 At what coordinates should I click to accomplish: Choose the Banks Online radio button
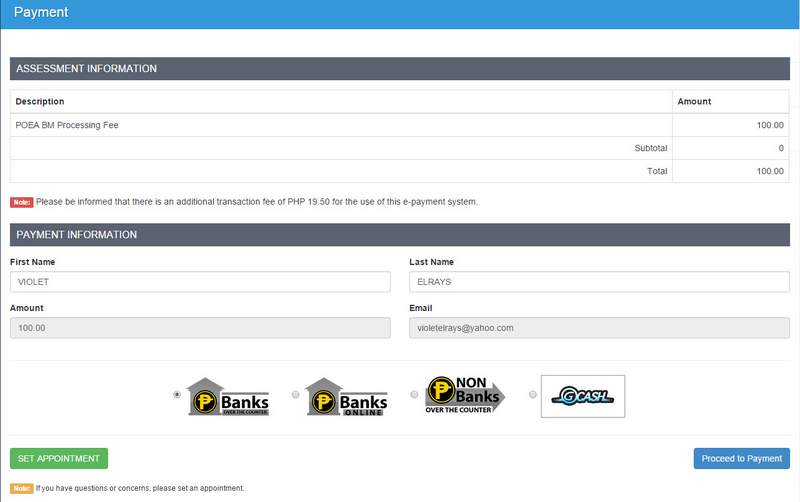pos(295,395)
